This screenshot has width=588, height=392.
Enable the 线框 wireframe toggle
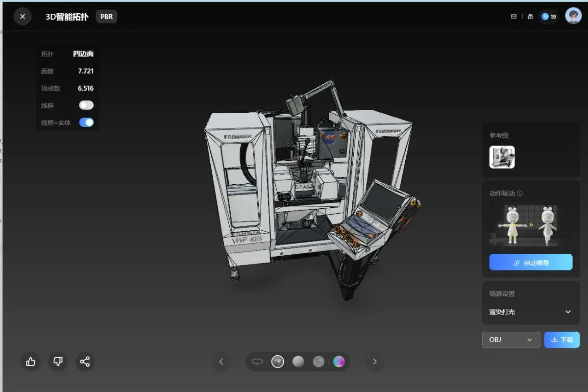(x=86, y=105)
